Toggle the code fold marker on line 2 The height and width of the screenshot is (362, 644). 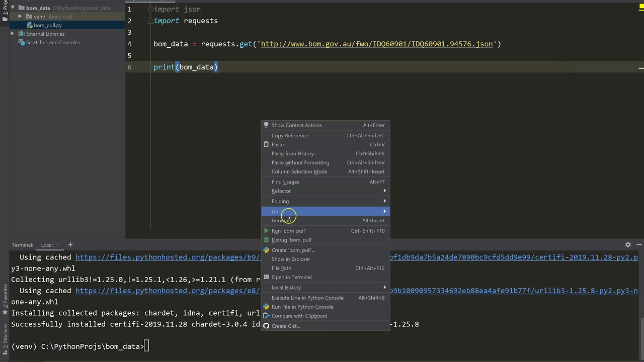150,21
